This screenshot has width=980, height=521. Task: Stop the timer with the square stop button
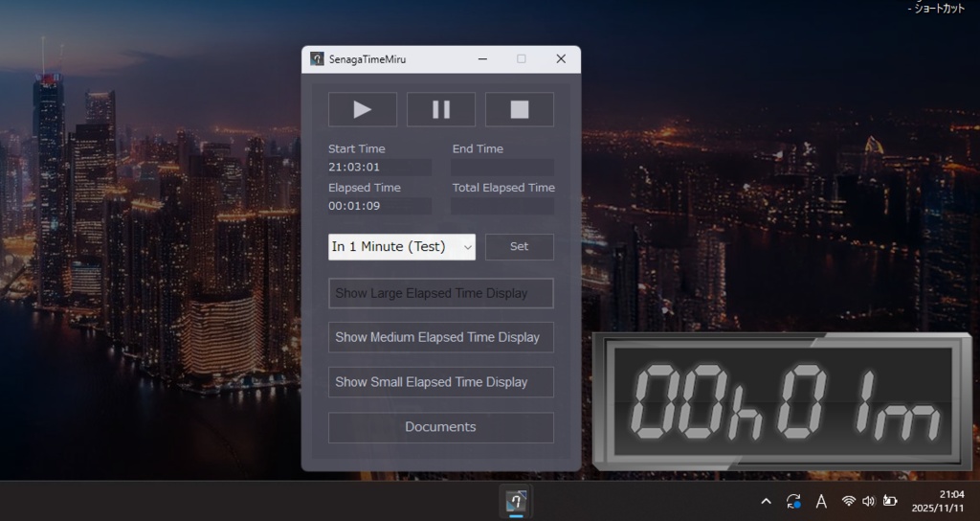[x=520, y=109]
